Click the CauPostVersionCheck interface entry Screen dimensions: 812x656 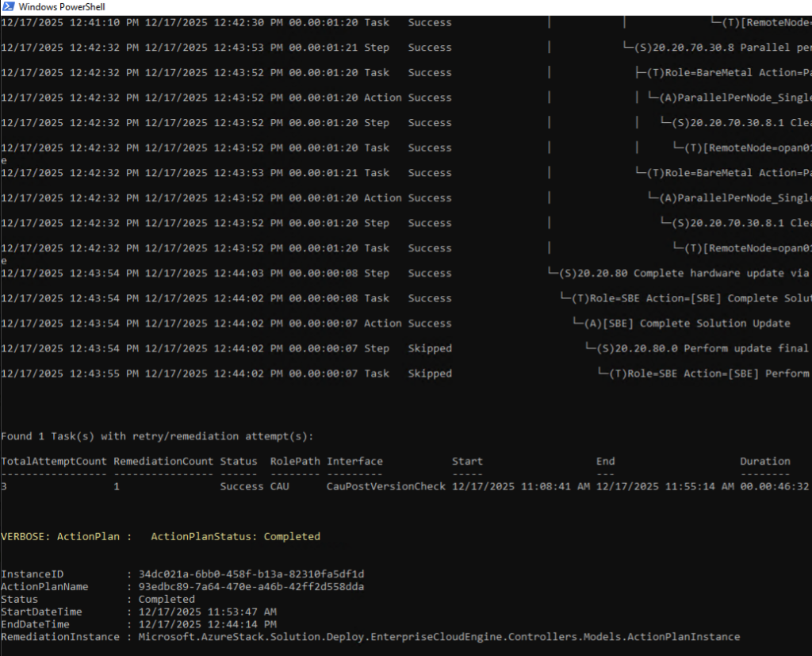(x=386, y=486)
